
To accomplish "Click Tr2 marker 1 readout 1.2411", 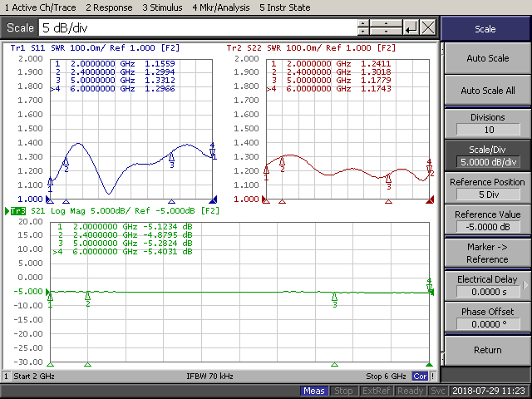I will (376, 63).
